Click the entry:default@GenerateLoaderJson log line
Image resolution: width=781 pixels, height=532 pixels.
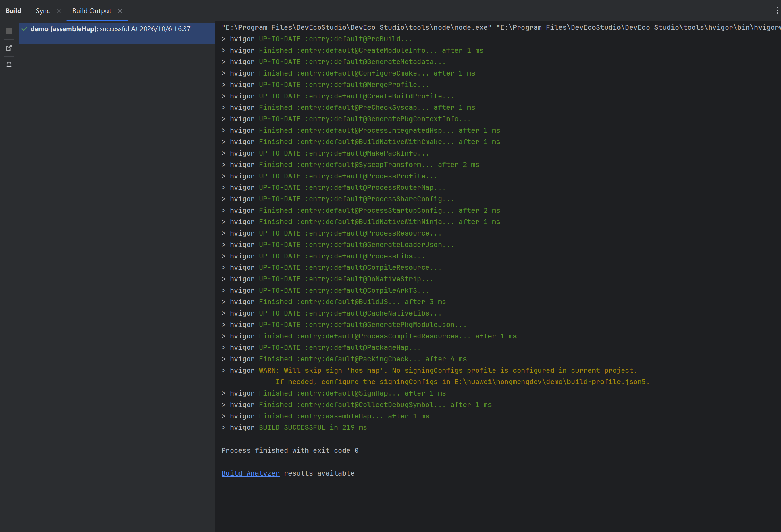pyautogui.click(x=338, y=245)
